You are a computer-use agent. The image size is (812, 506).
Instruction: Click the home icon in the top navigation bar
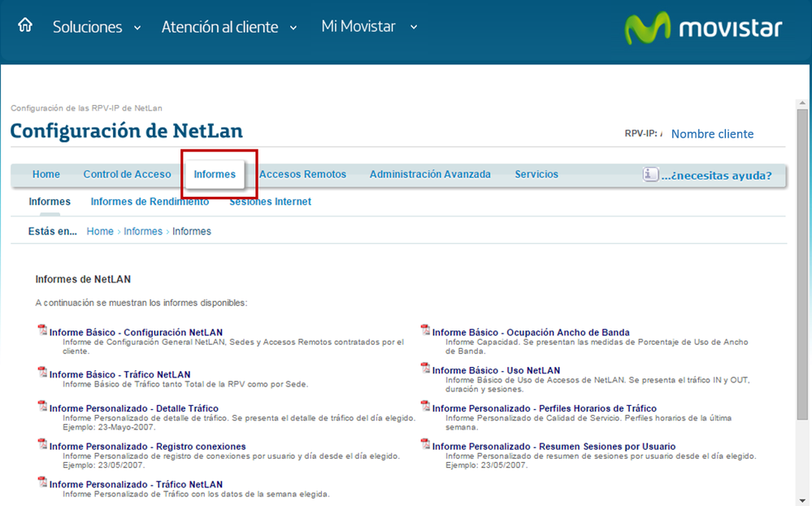(24, 24)
